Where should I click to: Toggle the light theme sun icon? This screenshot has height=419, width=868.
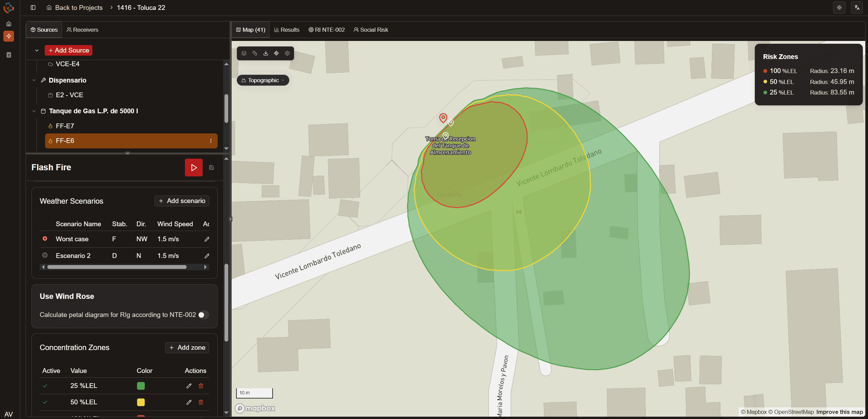pos(839,8)
